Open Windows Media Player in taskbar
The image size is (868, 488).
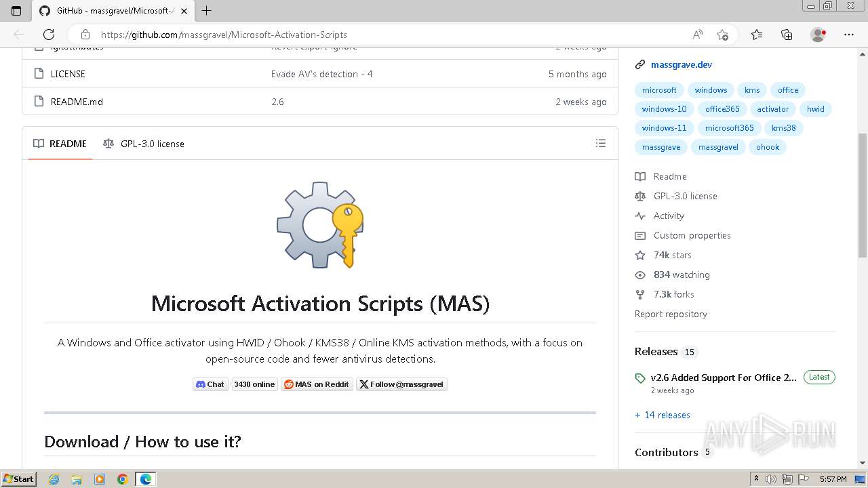coord(100,479)
